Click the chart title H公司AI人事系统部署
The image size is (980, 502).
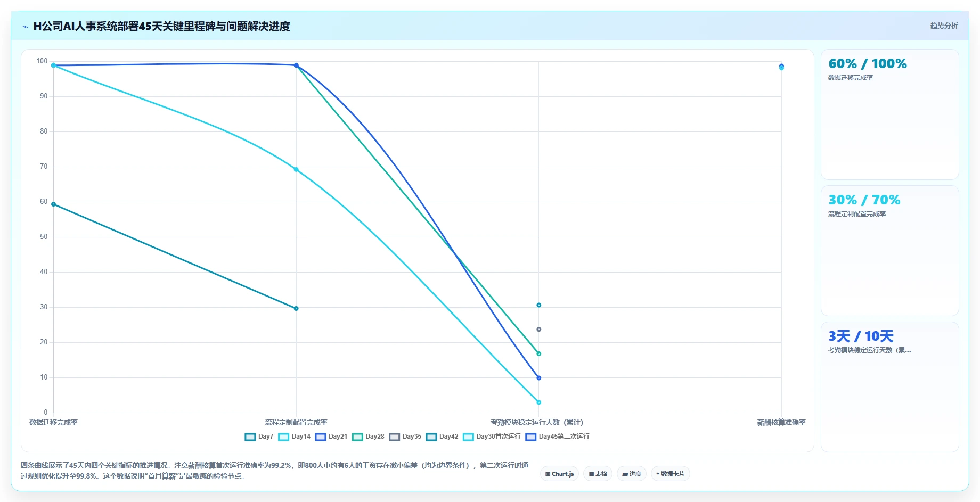point(162,26)
